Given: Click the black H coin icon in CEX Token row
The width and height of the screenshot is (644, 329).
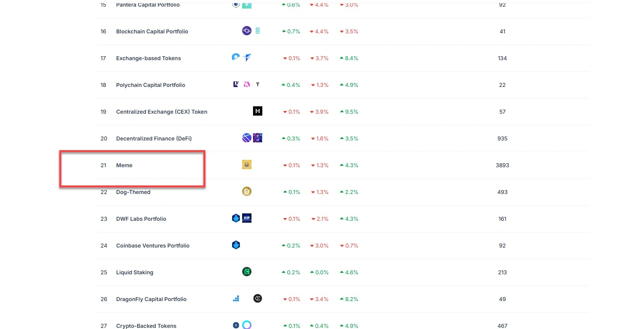Looking at the screenshot, I should pos(258,111).
